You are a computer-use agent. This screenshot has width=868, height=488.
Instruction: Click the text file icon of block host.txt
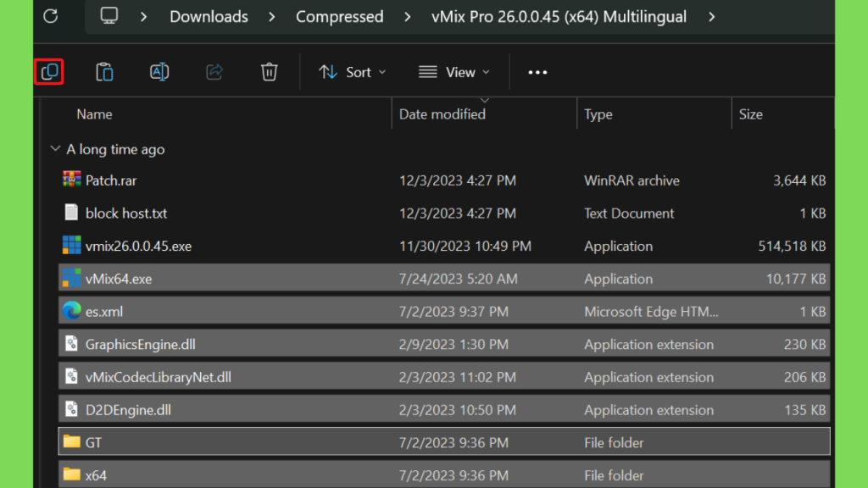pyautogui.click(x=71, y=213)
